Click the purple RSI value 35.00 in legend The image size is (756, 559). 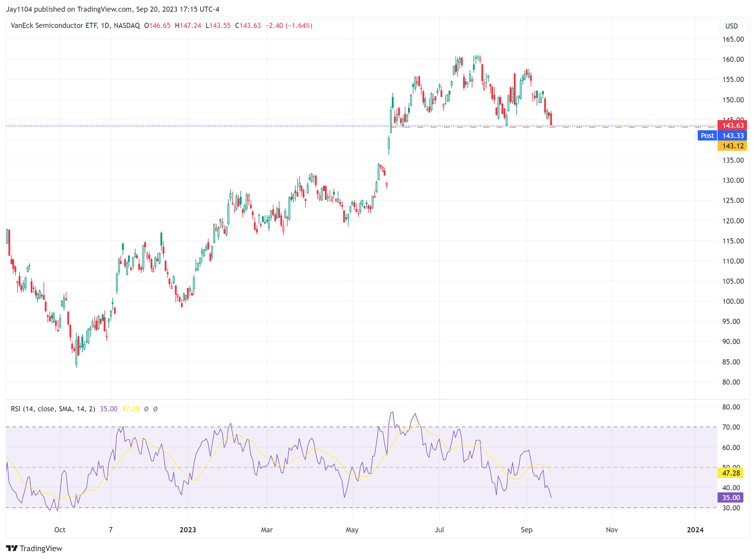coord(108,409)
